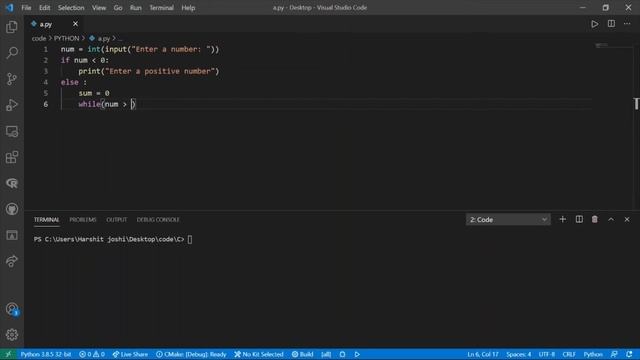Change the language mode Python

(x=593, y=354)
